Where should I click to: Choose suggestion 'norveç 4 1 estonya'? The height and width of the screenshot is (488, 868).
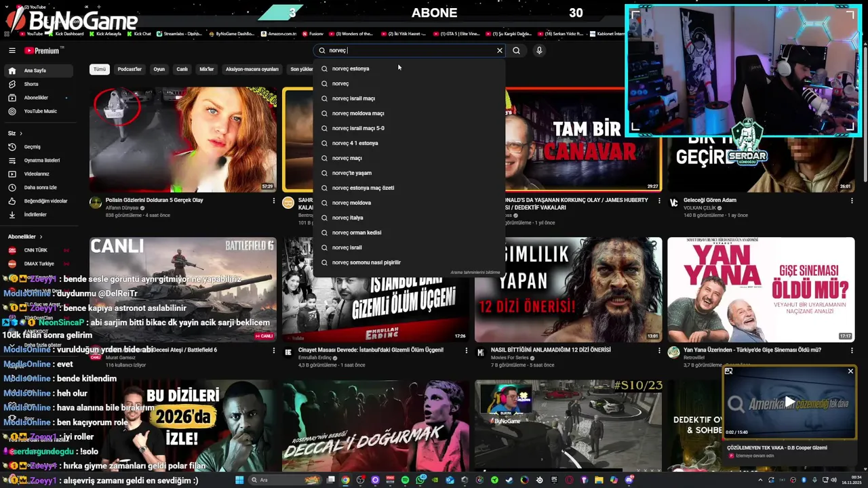pyautogui.click(x=409, y=143)
